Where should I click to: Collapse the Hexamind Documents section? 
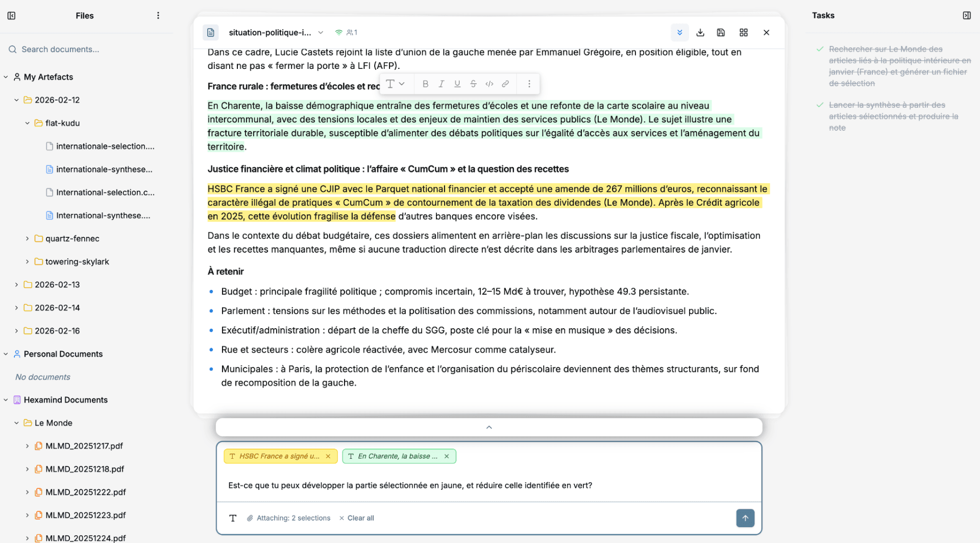point(6,400)
